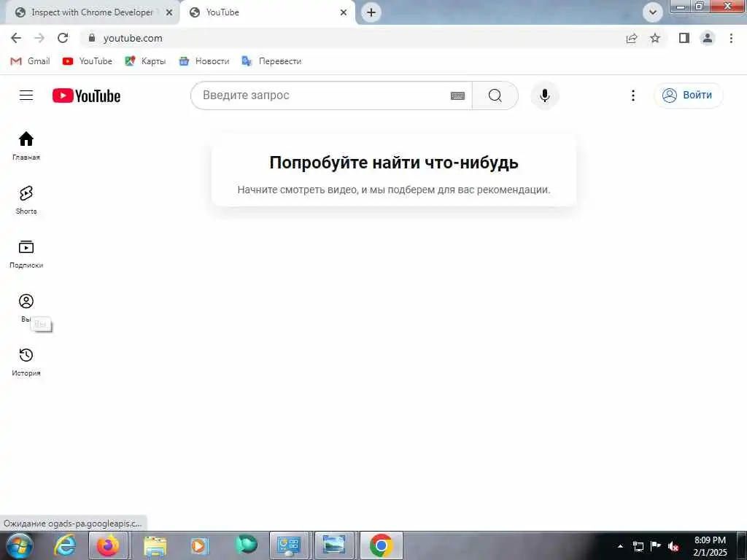Go to 'Главная' in the sidebar
This screenshot has width=747, height=560.
26,146
